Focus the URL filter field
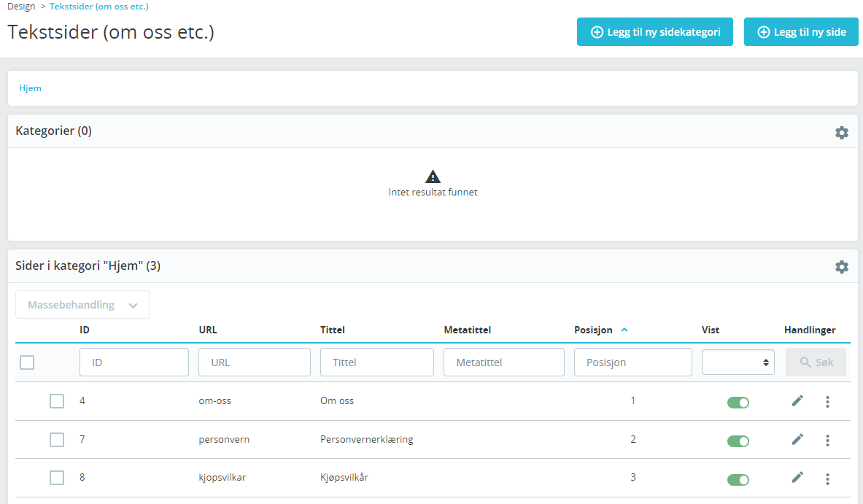Image resolution: width=863 pixels, height=504 pixels. (255, 362)
